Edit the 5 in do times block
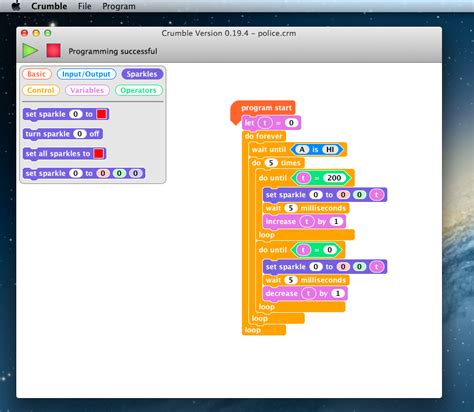Viewport: 474px width, 412px height. tap(271, 163)
